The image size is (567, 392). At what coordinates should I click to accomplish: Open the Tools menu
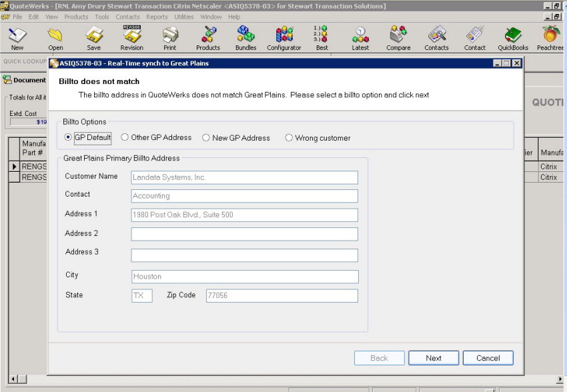(101, 17)
